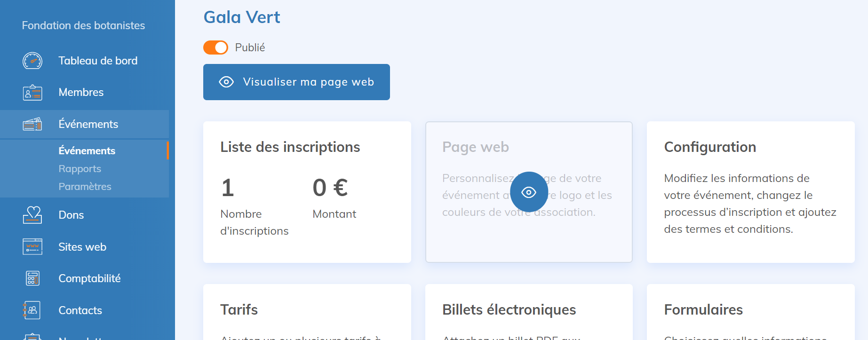The height and width of the screenshot is (340, 868).
Task: Open the Formulaires card
Action: point(750,311)
